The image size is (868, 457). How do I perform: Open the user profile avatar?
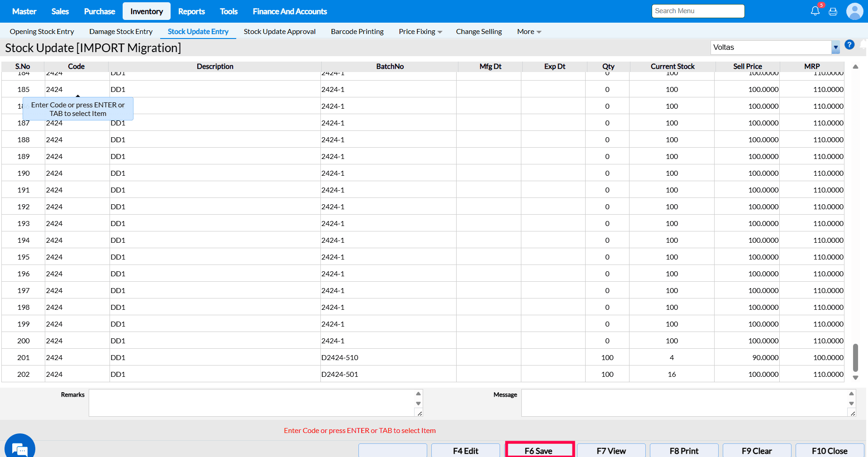click(x=854, y=11)
